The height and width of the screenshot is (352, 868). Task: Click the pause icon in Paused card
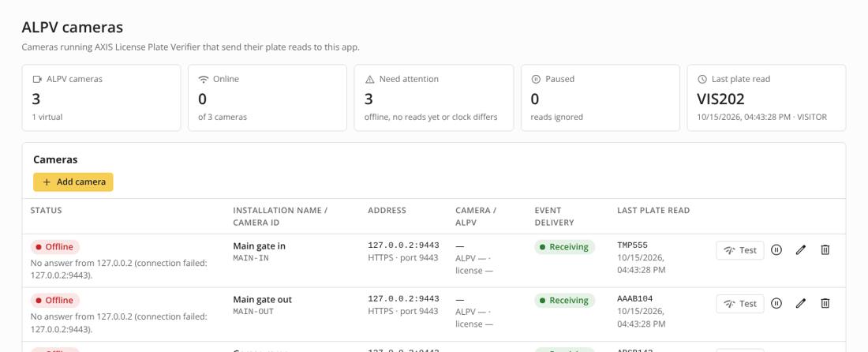coord(535,79)
